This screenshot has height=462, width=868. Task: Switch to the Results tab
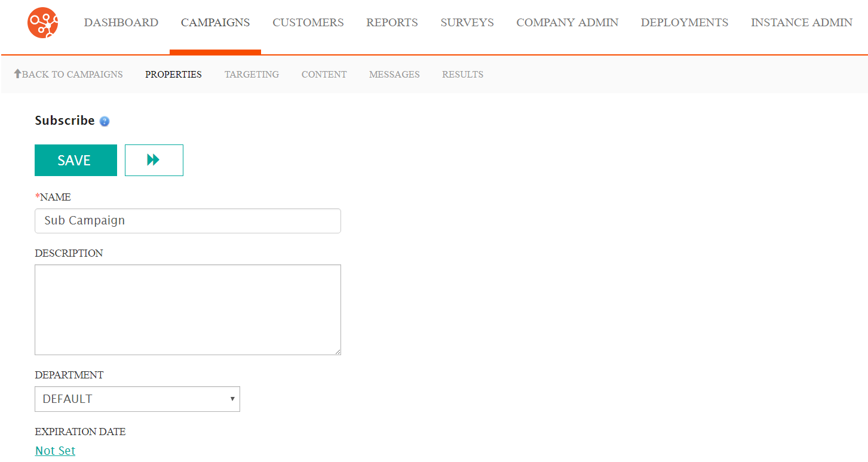pos(463,75)
